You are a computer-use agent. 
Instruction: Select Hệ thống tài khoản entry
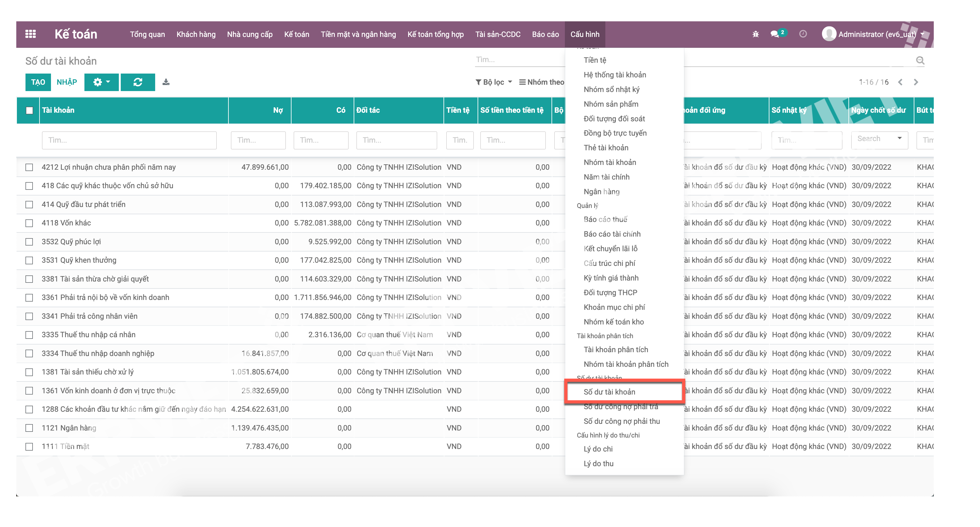coord(615,75)
